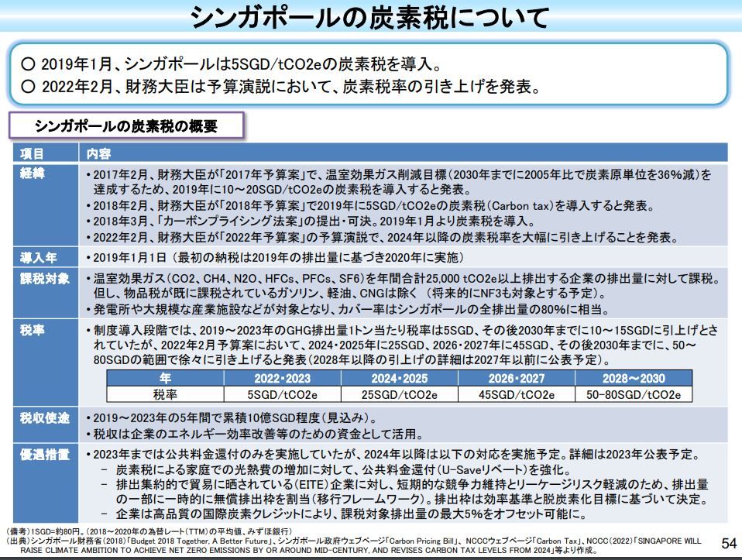Click the 2019年1月1日 introduction date line
742x560 pixels.
[276, 257]
